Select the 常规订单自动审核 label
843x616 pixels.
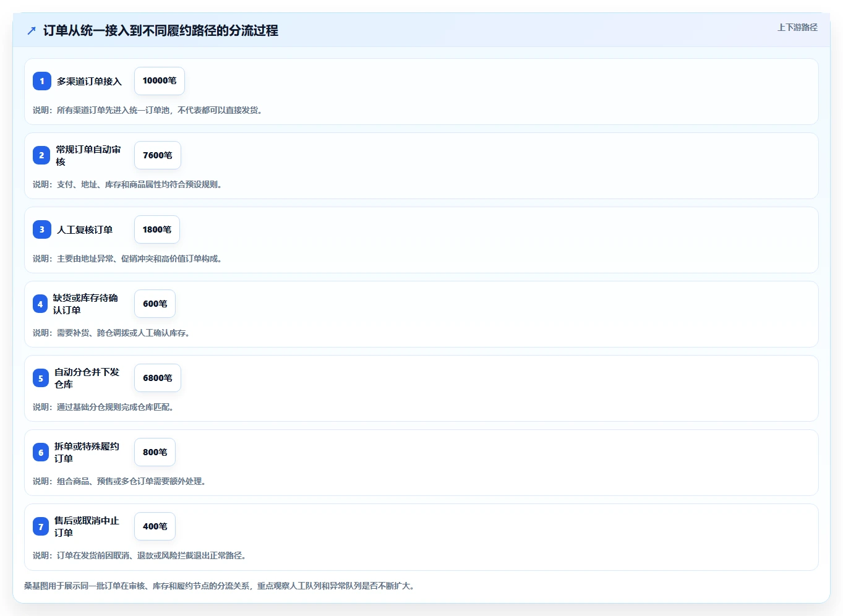[88, 155]
